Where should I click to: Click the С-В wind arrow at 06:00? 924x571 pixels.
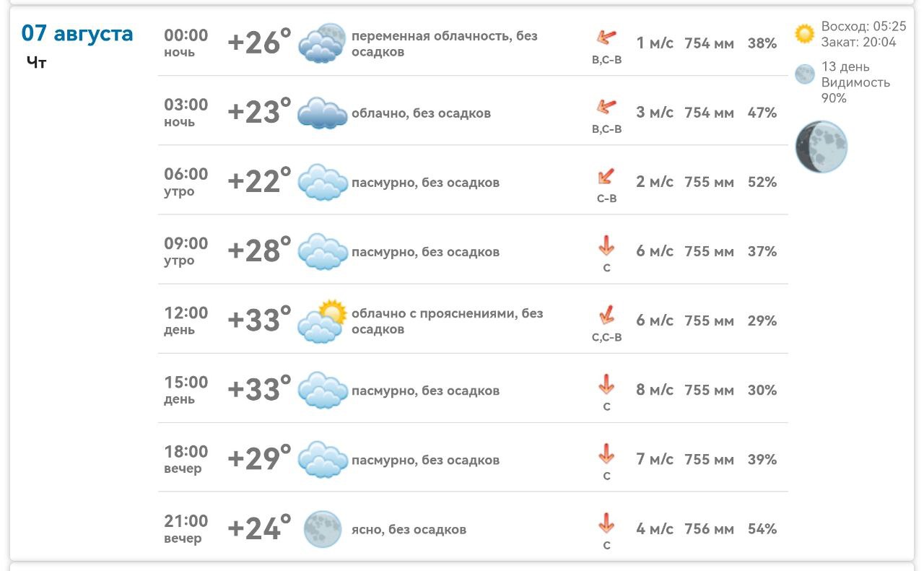[606, 177]
